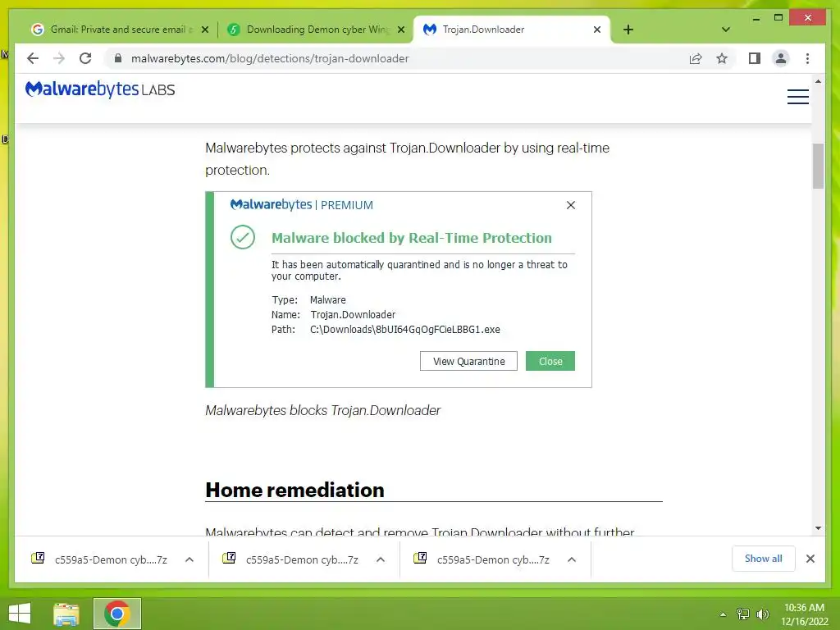Close the Downloading Demon cyber tab
This screenshot has height=630, width=840.
coord(400,30)
